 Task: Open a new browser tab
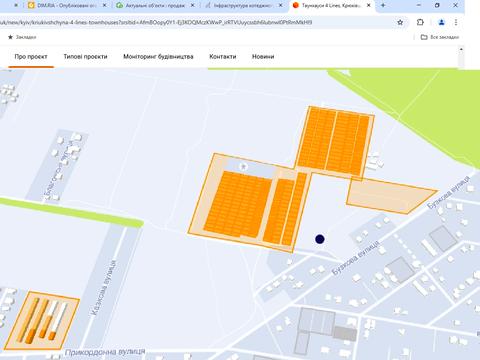click(383, 5)
